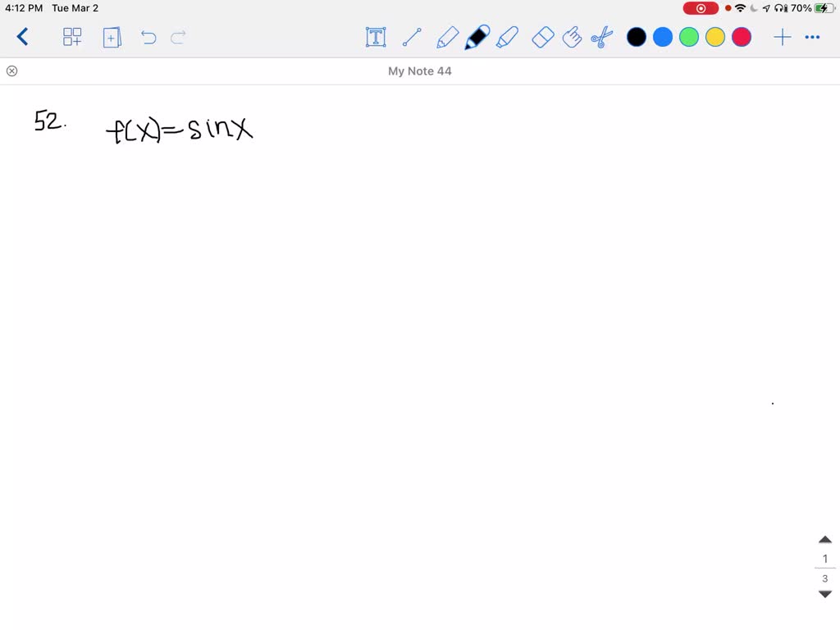Open the Scissors cut tool
Screen dimensions: 840x630
click(x=603, y=37)
